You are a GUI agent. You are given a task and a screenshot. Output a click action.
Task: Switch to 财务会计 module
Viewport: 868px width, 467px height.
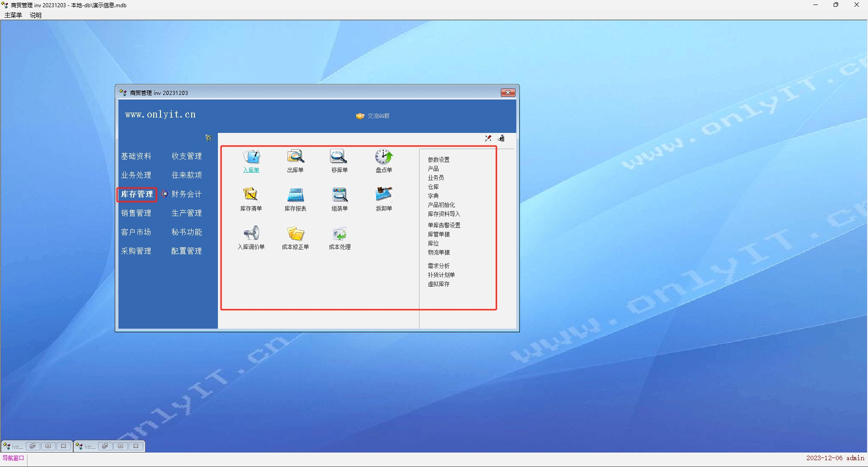[x=186, y=194]
